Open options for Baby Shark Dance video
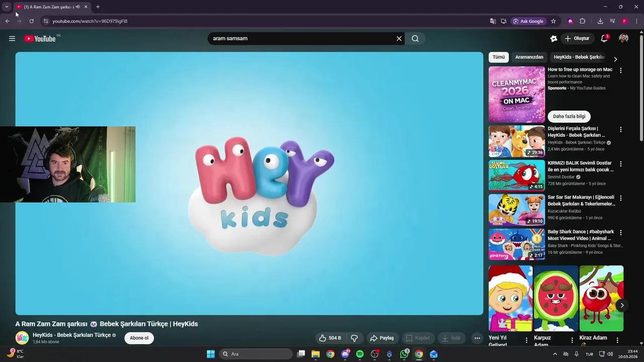Screen dimensions: 644x362 620,233
